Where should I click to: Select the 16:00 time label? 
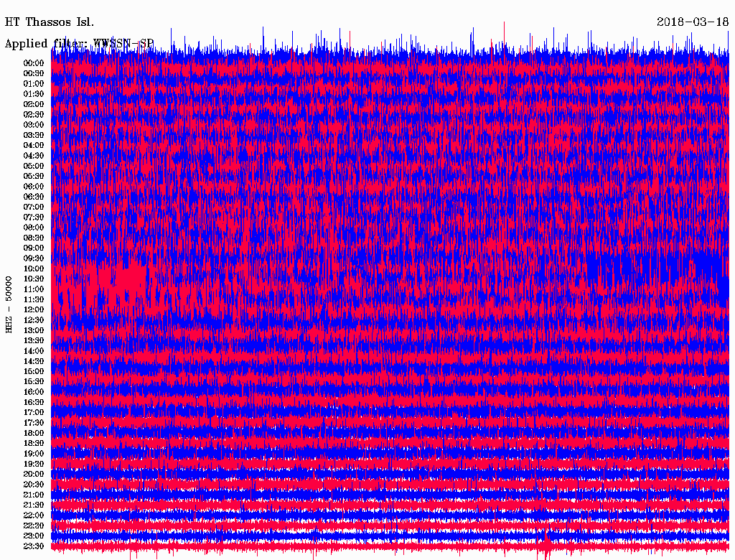coord(34,391)
